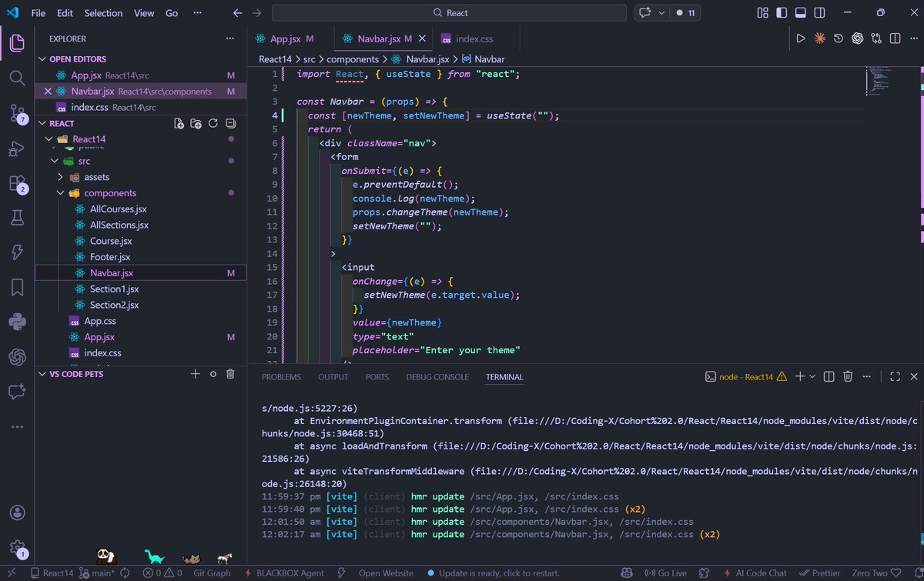
Task: Open Git Graph from status bar
Action: point(212,573)
